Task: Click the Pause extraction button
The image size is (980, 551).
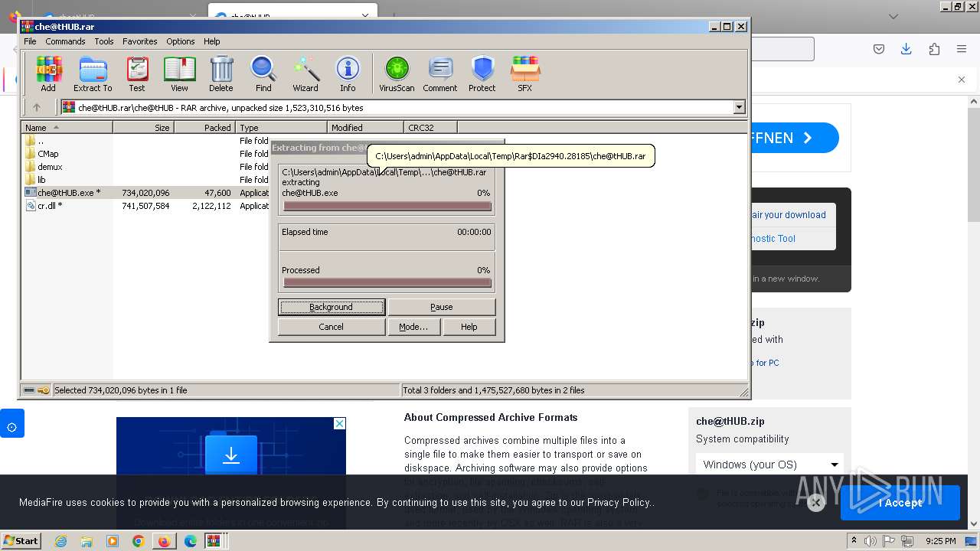Action: click(x=441, y=307)
